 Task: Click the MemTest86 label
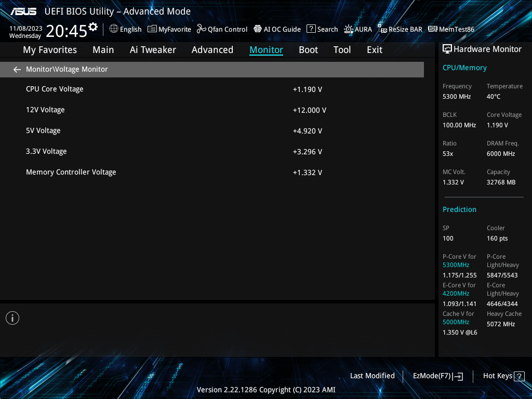click(x=457, y=30)
